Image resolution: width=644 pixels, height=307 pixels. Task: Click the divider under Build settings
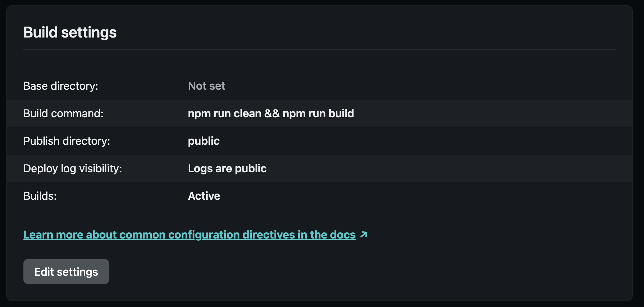pos(319,49)
